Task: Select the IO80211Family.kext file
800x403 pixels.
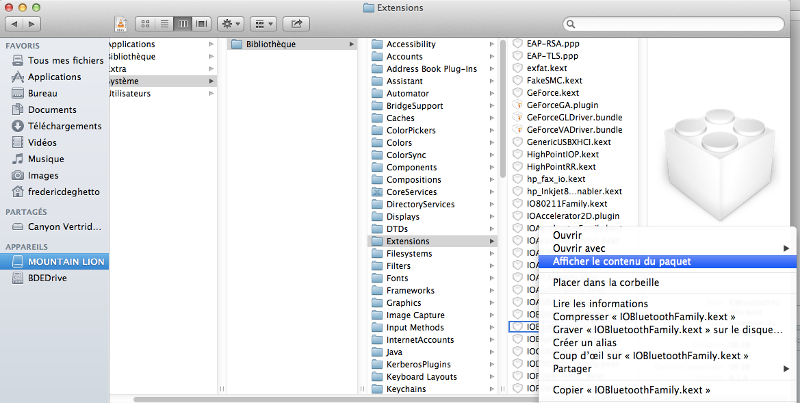Action: (x=573, y=204)
